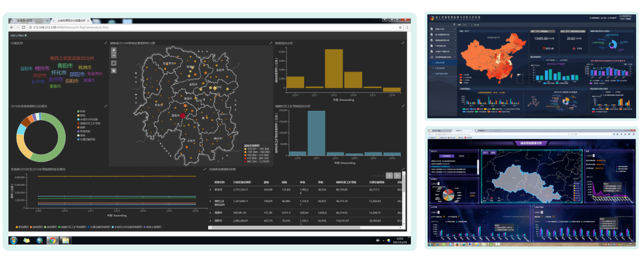The image size is (644, 261).
Task: Click the fit-bounds square map control
Action: 114,63
